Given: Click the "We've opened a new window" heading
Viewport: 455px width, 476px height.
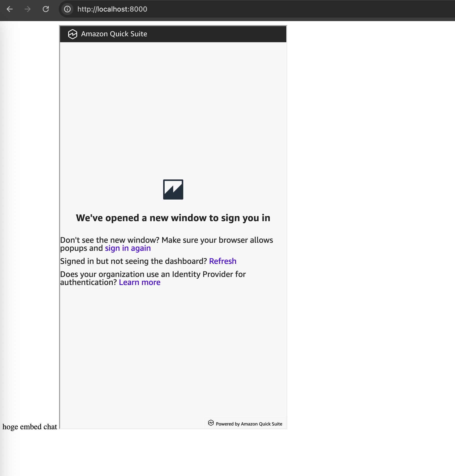Looking at the screenshot, I should click(173, 218).
